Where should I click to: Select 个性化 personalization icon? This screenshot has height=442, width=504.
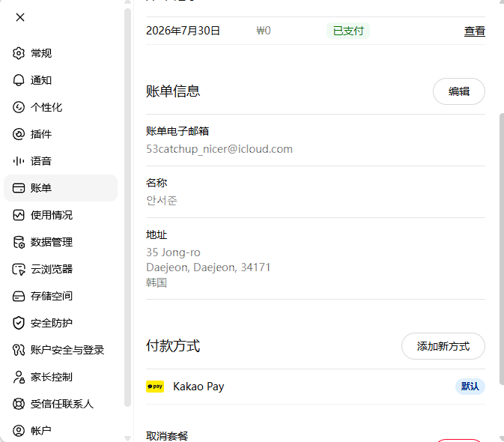pos(19,107)
